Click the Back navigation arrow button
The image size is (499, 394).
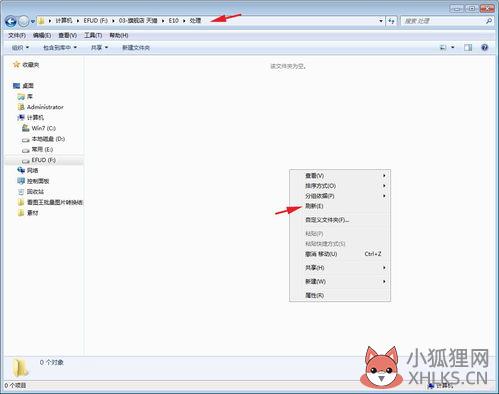[x=11, y=21]
